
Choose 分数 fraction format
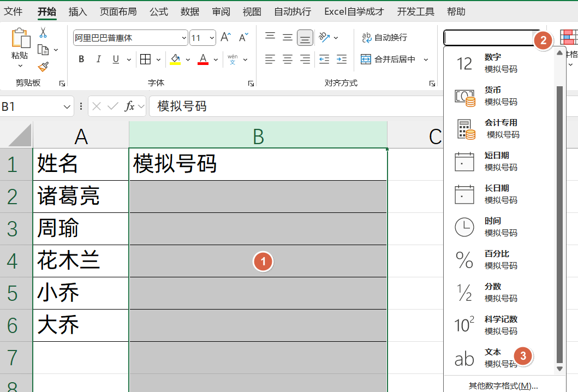pyautogui.click(x=499, y=293)
